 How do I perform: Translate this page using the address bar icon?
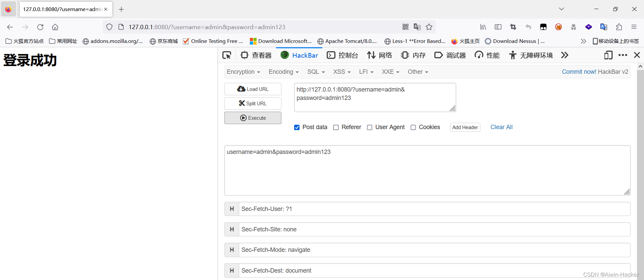417,27
